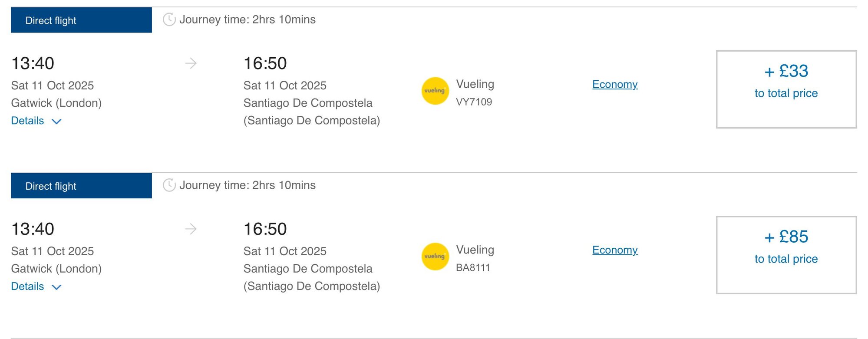Screen dimensions: 868x339
Task: Open Details link for BA8111 flight
Action: click(28, 286)
